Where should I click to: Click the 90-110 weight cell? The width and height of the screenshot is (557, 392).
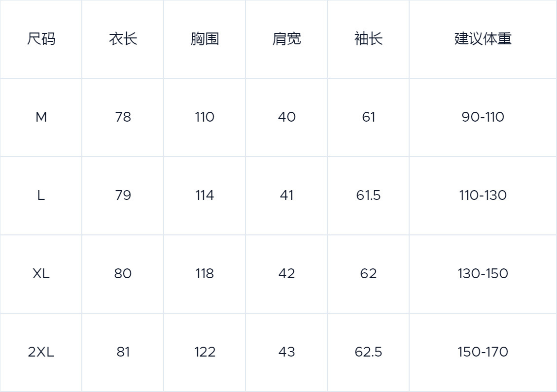[x=483, y=117]
